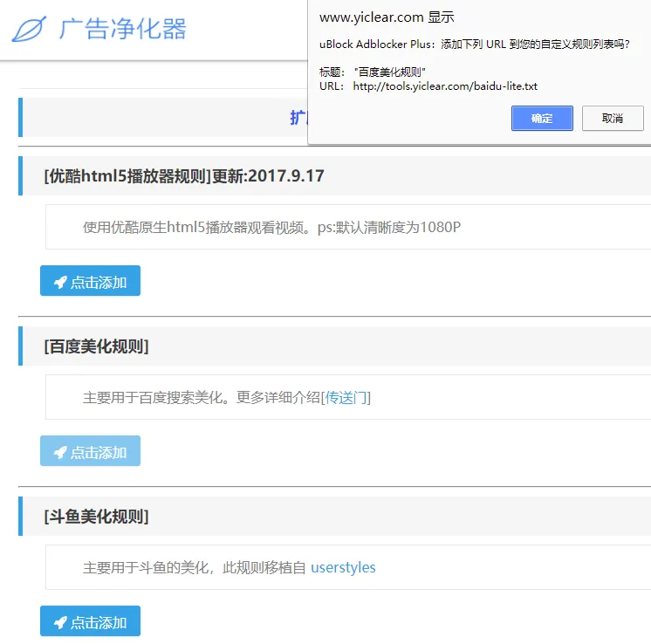Click the dialog URL http://tools.yiclear.com/baidu-lite.txt
651x644 pixels.
click(x=445, y=86)
